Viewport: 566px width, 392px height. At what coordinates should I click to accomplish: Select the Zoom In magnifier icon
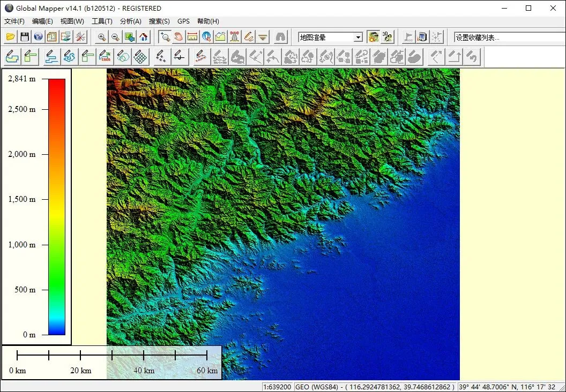click(x=101, y=37)
